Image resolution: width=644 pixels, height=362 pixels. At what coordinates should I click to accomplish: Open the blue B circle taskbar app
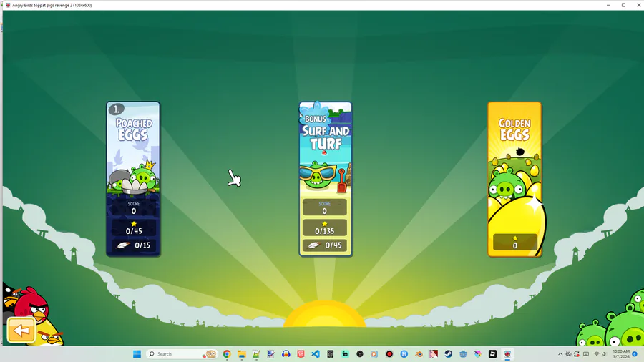tap(404, 354)
